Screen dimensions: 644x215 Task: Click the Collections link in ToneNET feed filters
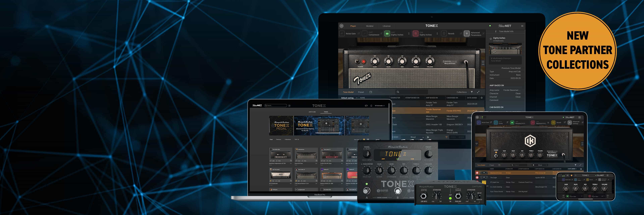pyautogui.click(x=288, y=139)
